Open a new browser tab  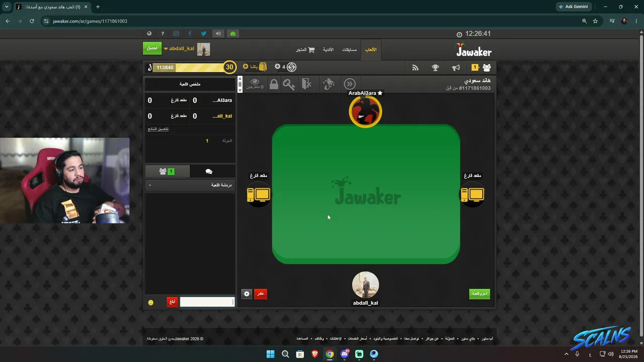[98, 7]
